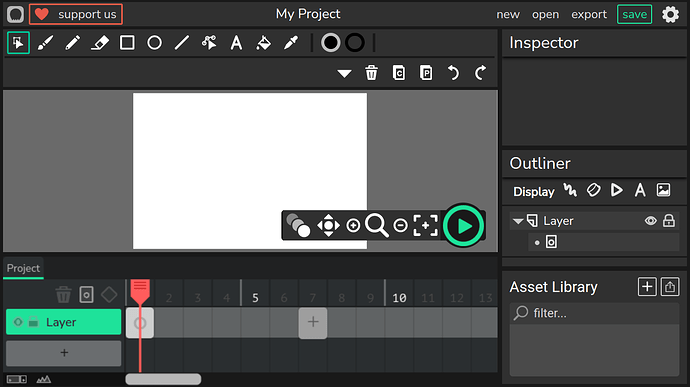
Task: Select the magnifier Zoom tool
Action: [377, 225]
